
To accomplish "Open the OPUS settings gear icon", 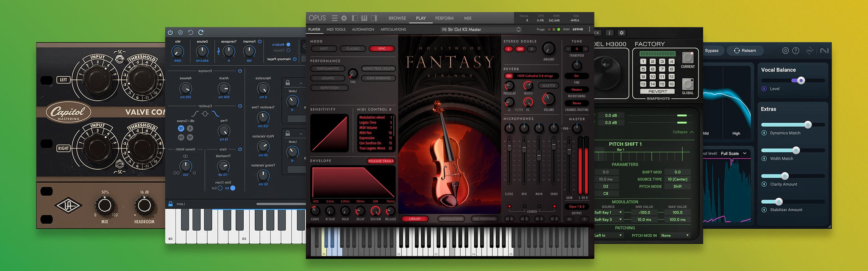I will click(x=344, y=18).
